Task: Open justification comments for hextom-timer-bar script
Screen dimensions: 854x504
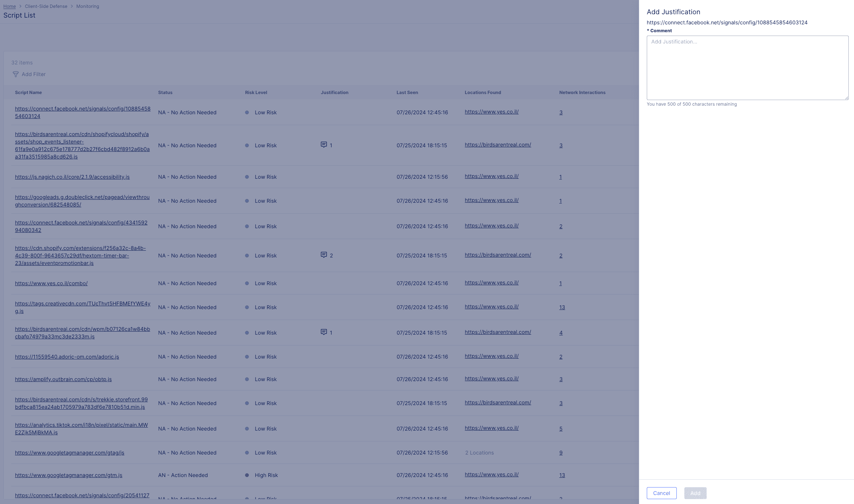Action: pos(324,255)
